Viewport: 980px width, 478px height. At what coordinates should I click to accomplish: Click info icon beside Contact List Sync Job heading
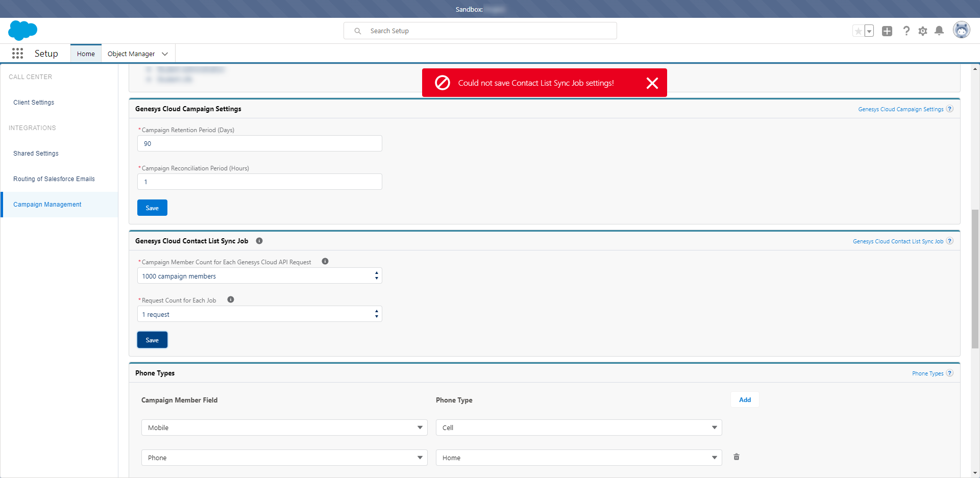pos(259,241)
